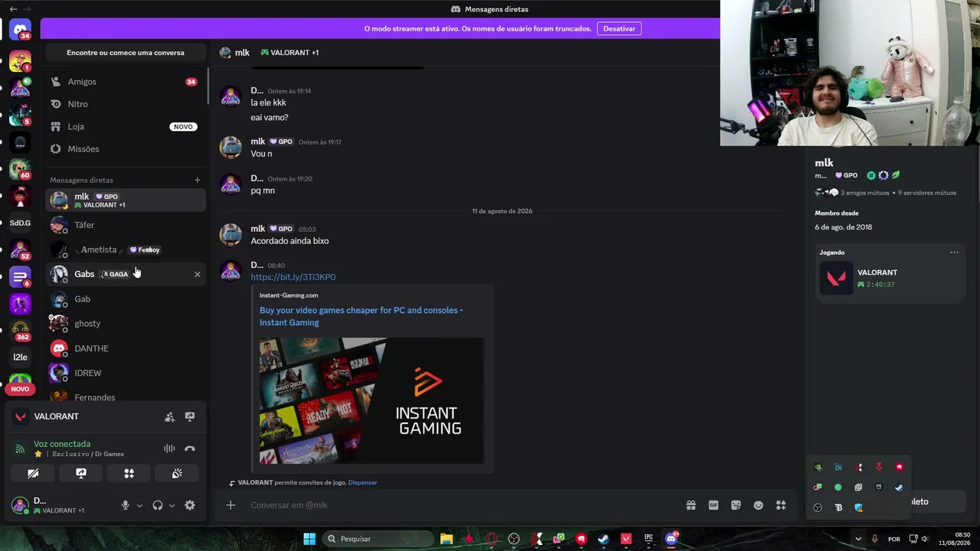Open Windows Start menu
980x551 pixels.
coord(309,539)
